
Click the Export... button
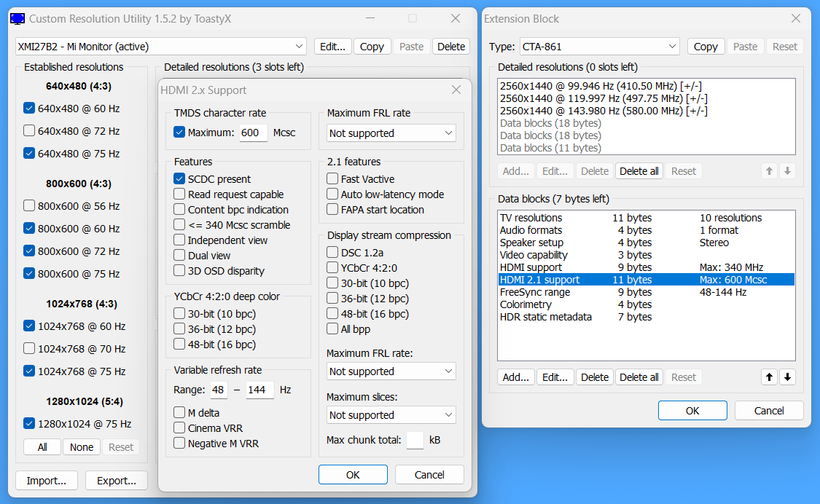(117, 481)
